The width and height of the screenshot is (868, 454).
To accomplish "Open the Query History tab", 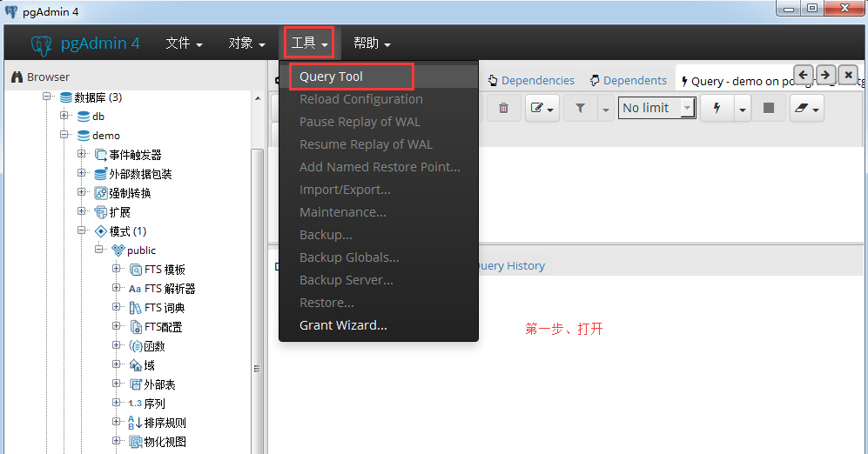I will click(x=511, y=266).
